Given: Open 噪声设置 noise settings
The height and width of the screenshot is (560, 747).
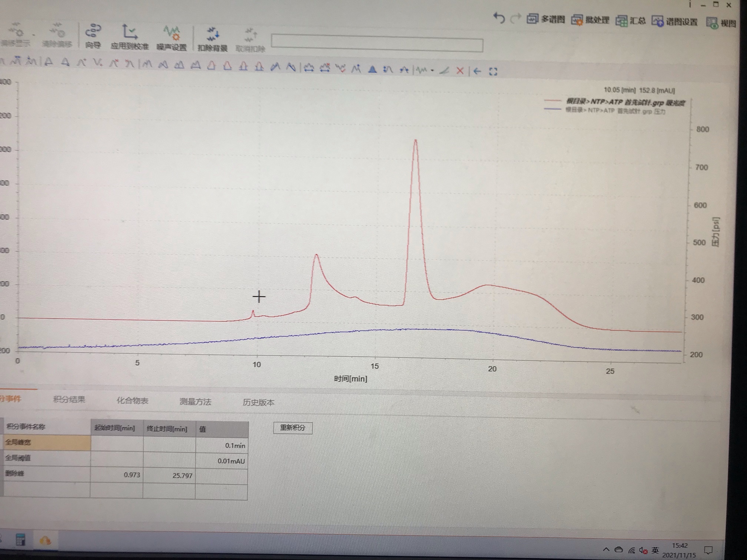Looking at the screenshot, I should tap(172, 38).
